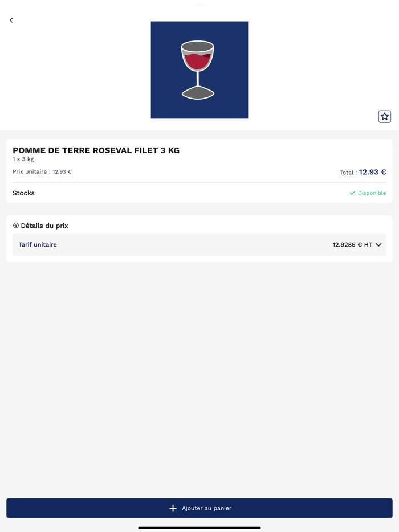Tap the bold Total 12.93 € amount
The width and height of the screenshot is (399, 532).
coord(372,172)
